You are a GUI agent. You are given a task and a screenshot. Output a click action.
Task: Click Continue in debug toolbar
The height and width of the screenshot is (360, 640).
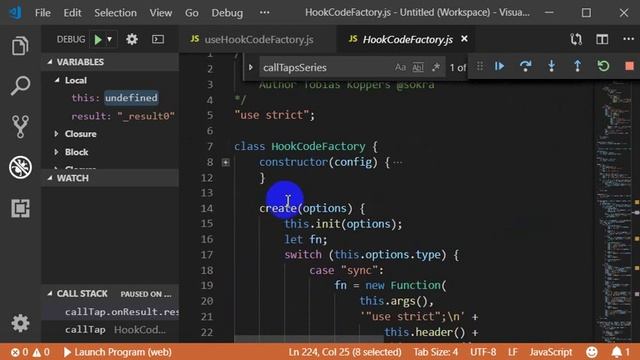[499, 66]
